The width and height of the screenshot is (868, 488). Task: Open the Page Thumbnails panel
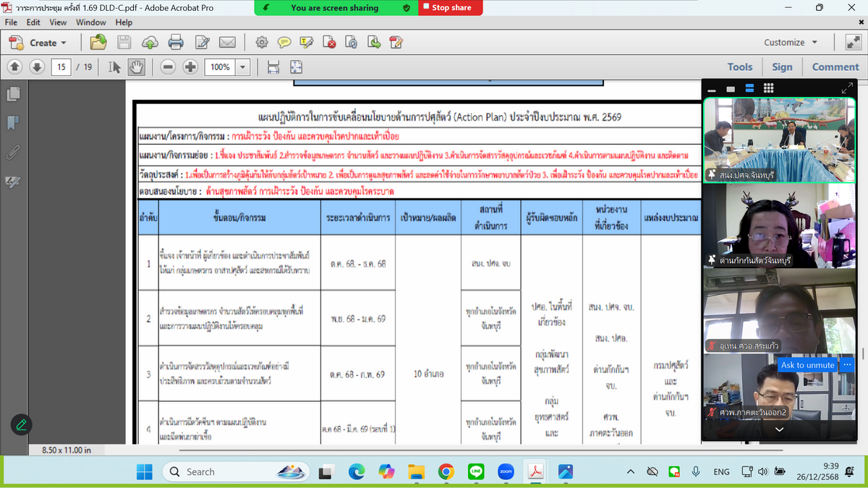coord(13,94)
